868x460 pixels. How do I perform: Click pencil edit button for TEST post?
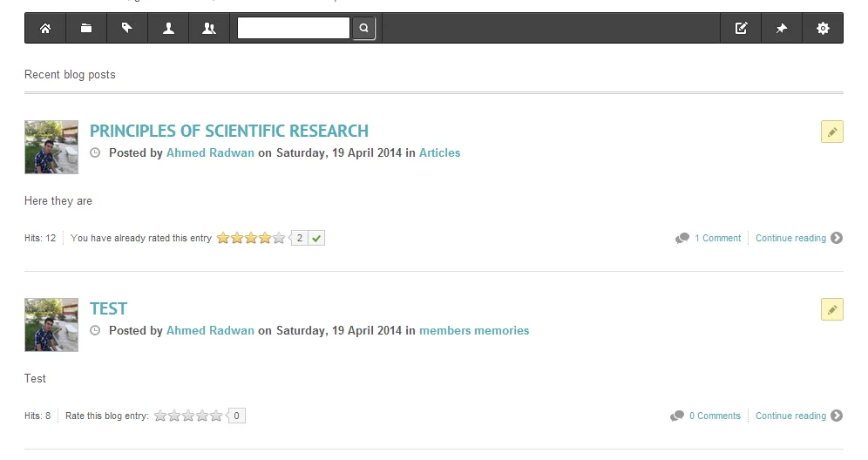coord(831,309)
